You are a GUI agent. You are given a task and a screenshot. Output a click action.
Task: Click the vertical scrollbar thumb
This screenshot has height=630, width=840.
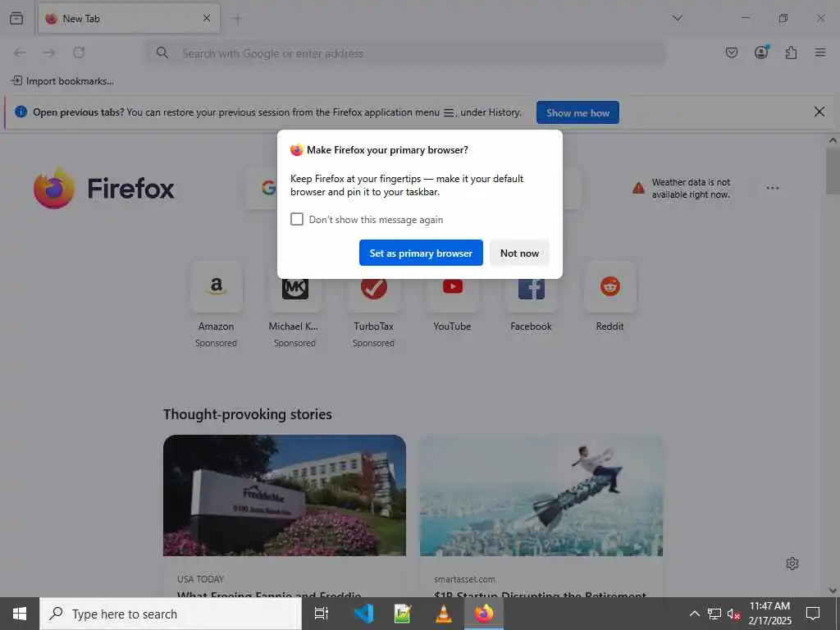pos(833,172)
